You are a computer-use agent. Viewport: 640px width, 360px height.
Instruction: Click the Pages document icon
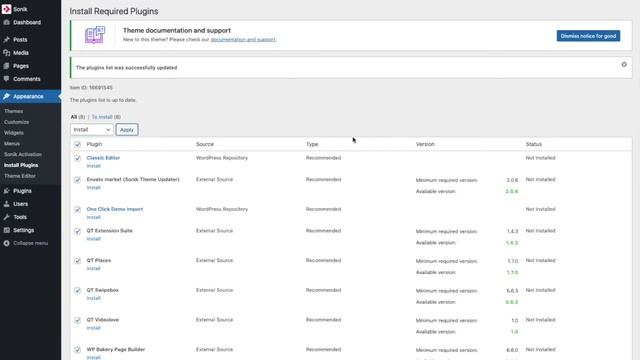tap(6, 66)
